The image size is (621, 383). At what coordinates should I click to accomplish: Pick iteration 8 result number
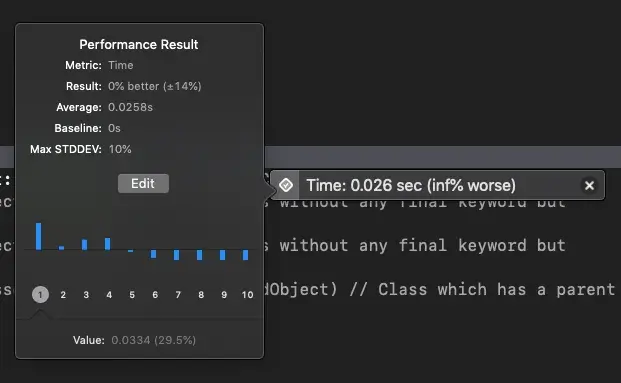201,295
